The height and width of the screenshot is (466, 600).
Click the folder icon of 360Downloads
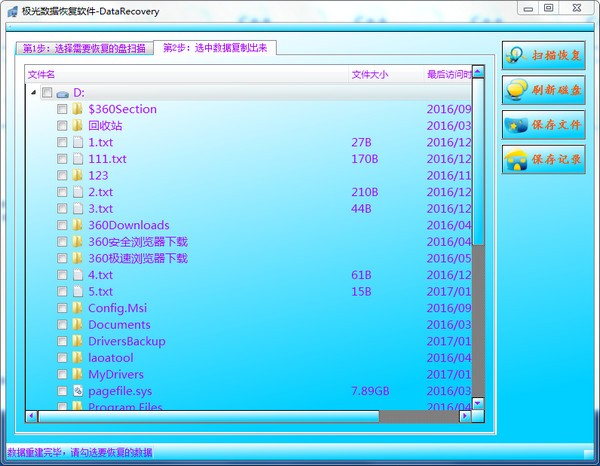(77, 225)
